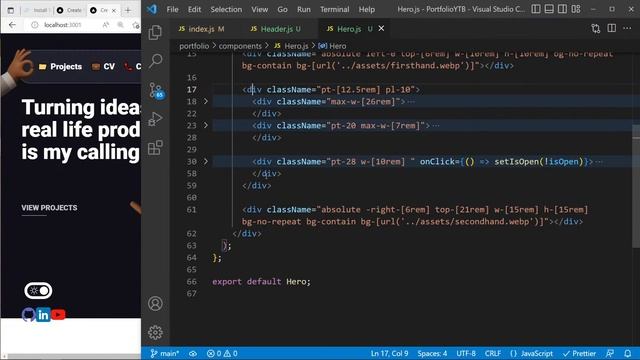Click the editor vertical scrollbar

coord(636,186)
